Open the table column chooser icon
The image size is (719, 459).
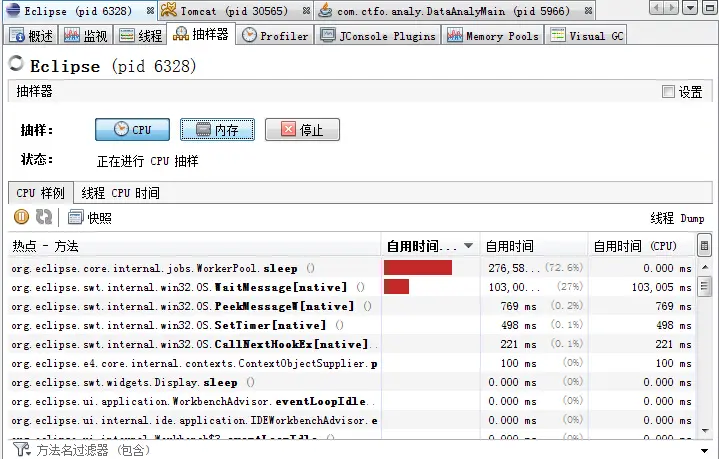point(704,246)
